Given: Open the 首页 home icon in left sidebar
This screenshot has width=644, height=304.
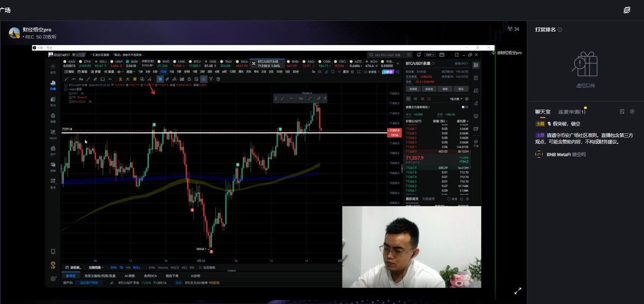Looking at the screenshot, I should [53, 68].
